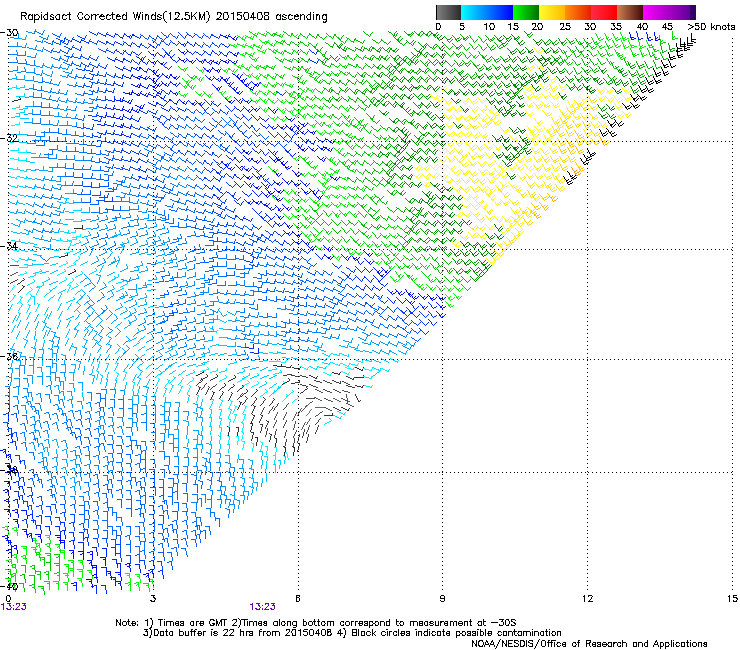Screen dimensions: 740x650
Task: Click the '-40' latitude axis label
Action: point(9,587)
